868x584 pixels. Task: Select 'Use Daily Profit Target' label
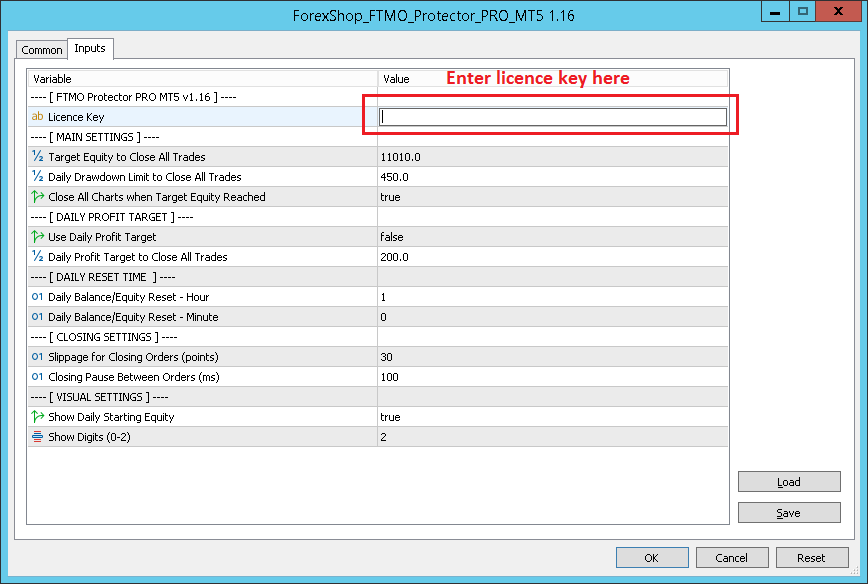pos(102,237)
